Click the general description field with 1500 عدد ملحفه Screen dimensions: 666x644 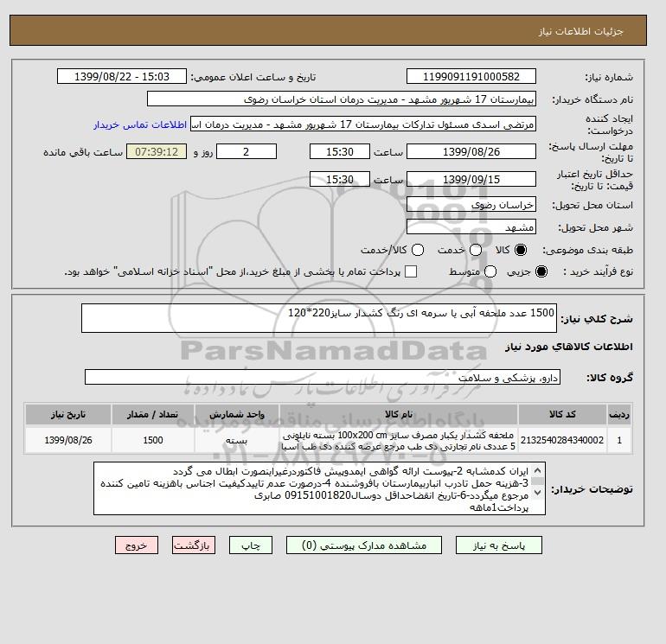pos(319,318)
